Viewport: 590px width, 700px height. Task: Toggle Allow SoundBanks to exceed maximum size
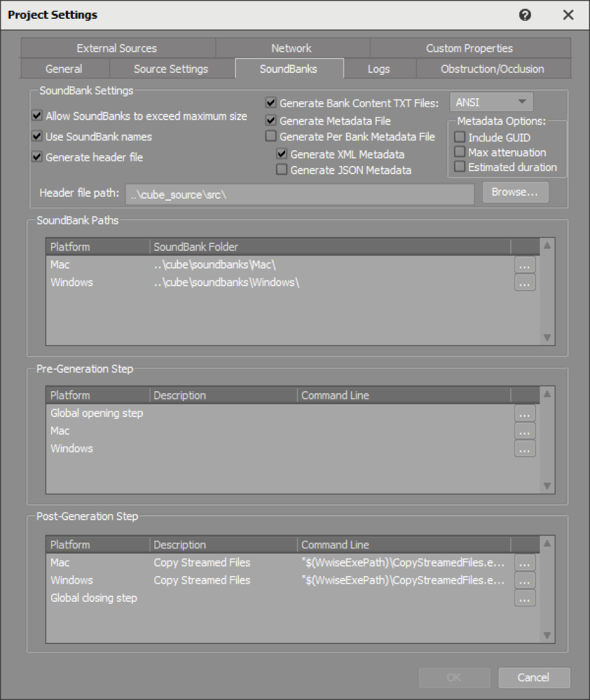tap(38, 116)
